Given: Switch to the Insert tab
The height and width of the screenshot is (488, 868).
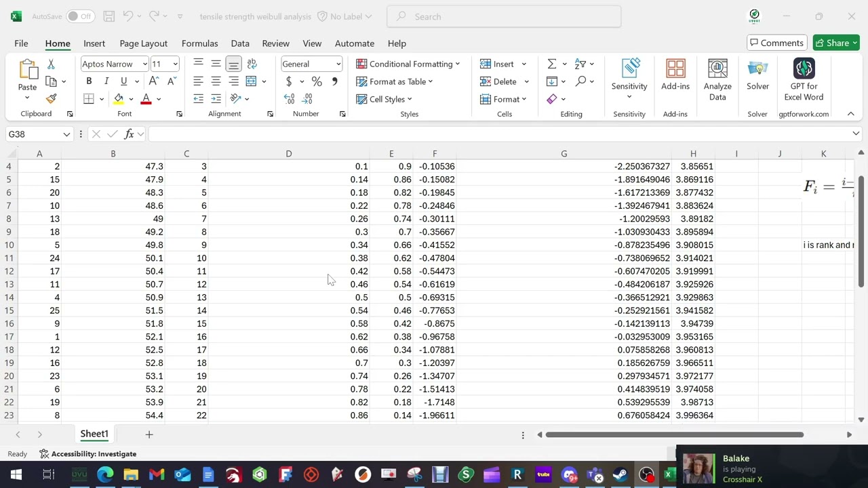Looking at the screenshot, I should [94, 43].
